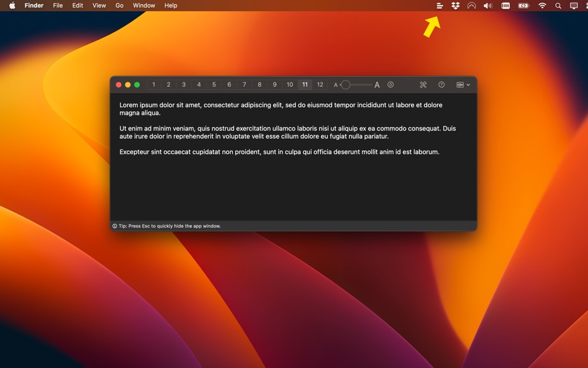Open the View menu
This screenshot has height=368, width=588.
pyautogui.click(x=99, y=6)
